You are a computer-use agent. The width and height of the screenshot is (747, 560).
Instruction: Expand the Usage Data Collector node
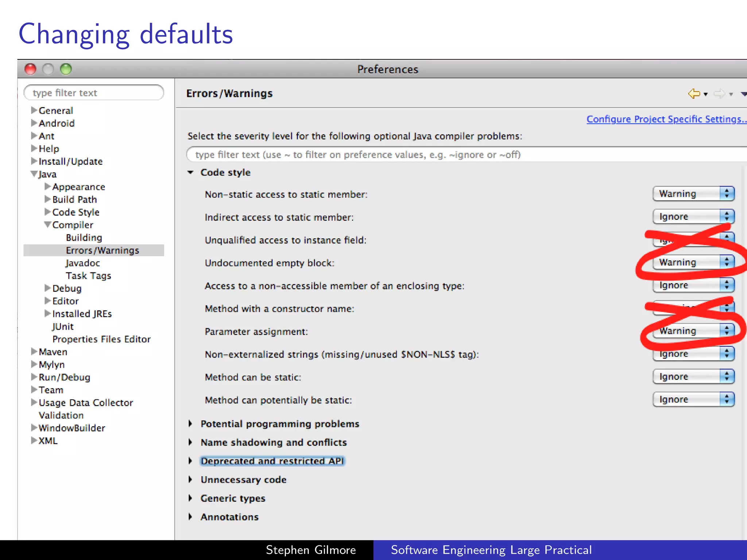[34, 402]
